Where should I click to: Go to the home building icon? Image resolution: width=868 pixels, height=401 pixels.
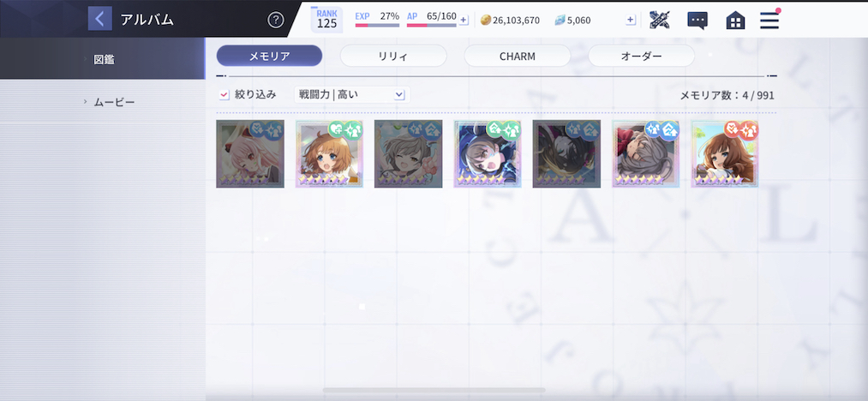pos(735,21)
